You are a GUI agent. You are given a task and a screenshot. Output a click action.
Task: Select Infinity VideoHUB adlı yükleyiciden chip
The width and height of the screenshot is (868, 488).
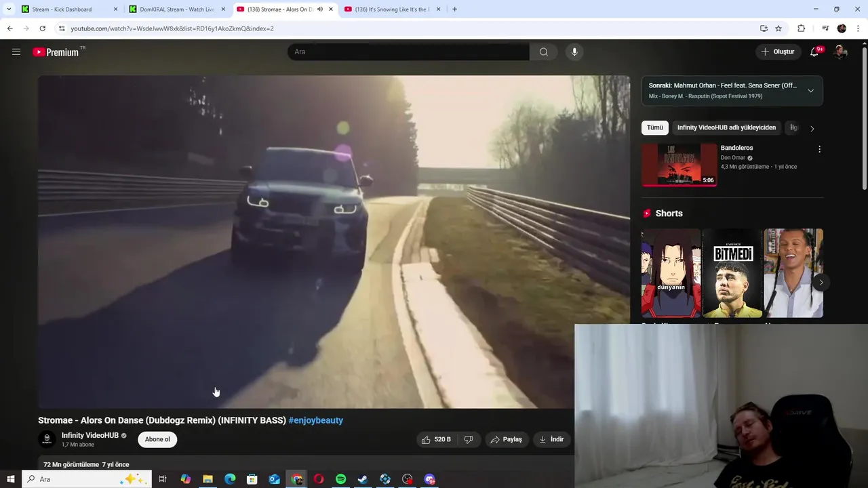pyautogui.click(x=726, y=127)
